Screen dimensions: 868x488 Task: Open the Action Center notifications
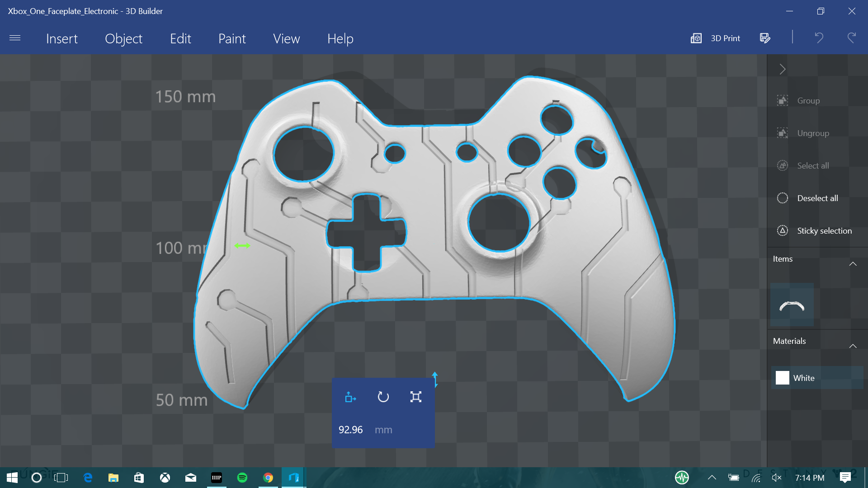[x=845, y=478]
